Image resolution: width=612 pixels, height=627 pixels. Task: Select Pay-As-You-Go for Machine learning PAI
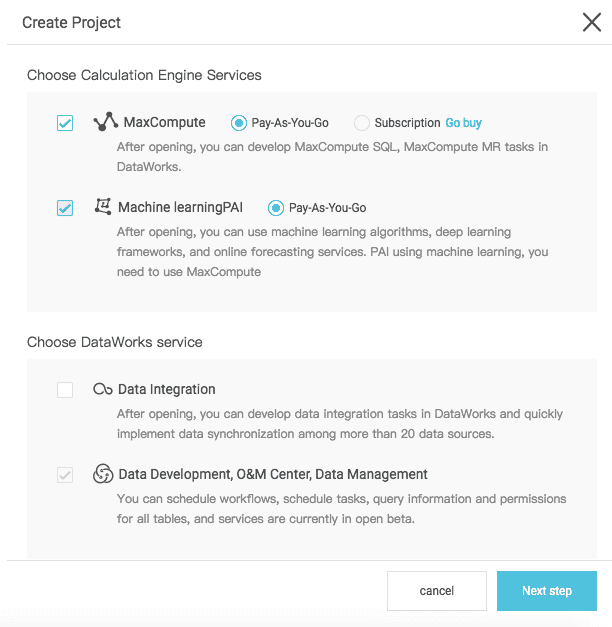[x=276, y=208]
